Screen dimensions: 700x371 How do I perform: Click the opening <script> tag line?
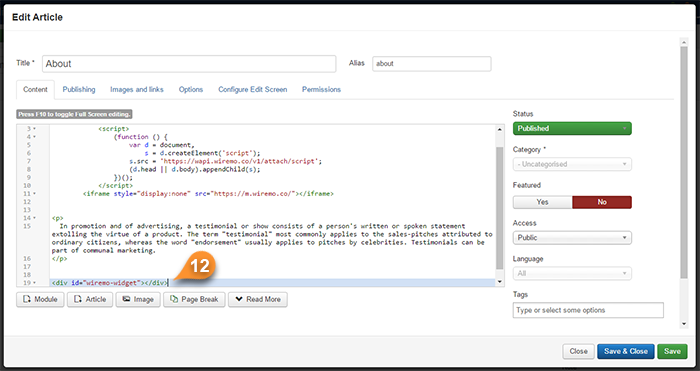pos(113,129)
